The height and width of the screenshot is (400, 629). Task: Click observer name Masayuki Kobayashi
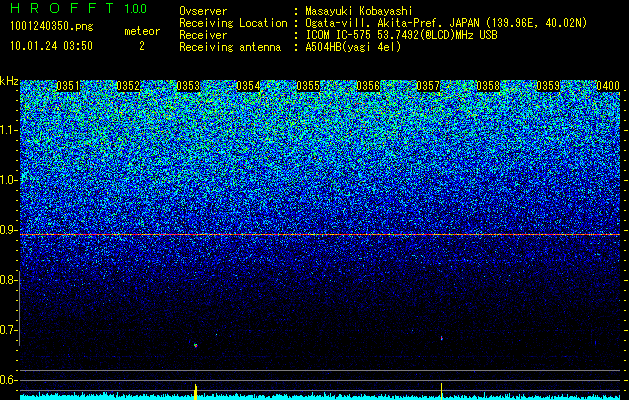(359, 11)
